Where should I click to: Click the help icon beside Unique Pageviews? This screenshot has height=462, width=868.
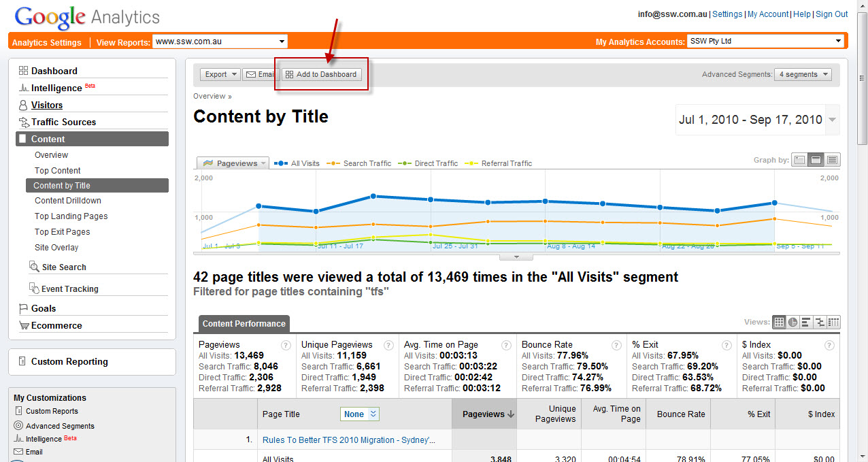pos(388,345)
